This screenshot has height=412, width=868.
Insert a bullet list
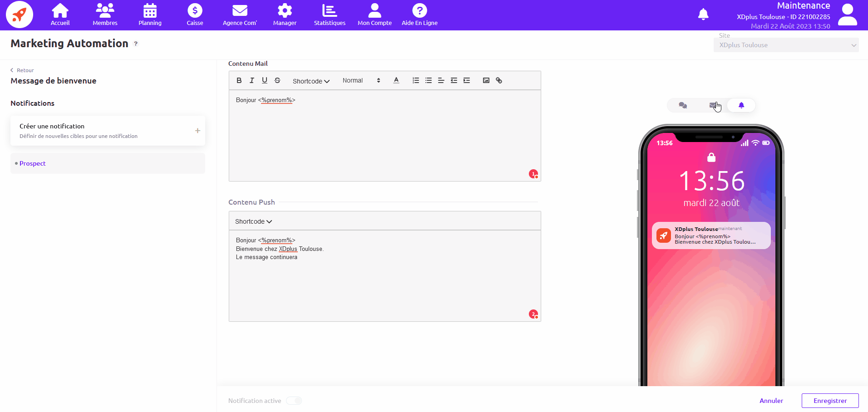click(429, 80)
